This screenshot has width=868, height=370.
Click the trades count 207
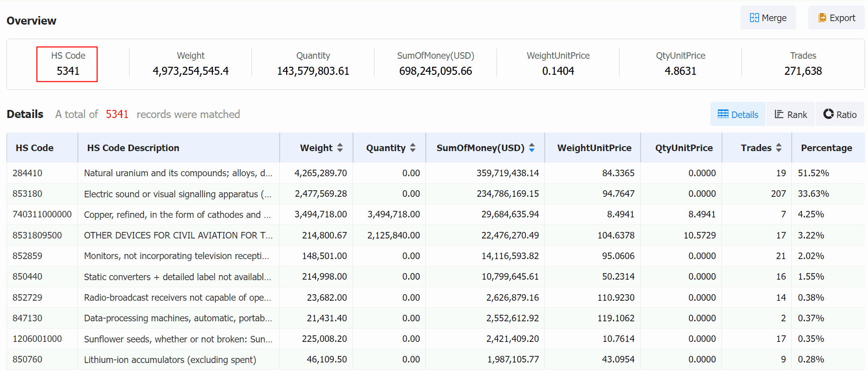tap(779, 194)
